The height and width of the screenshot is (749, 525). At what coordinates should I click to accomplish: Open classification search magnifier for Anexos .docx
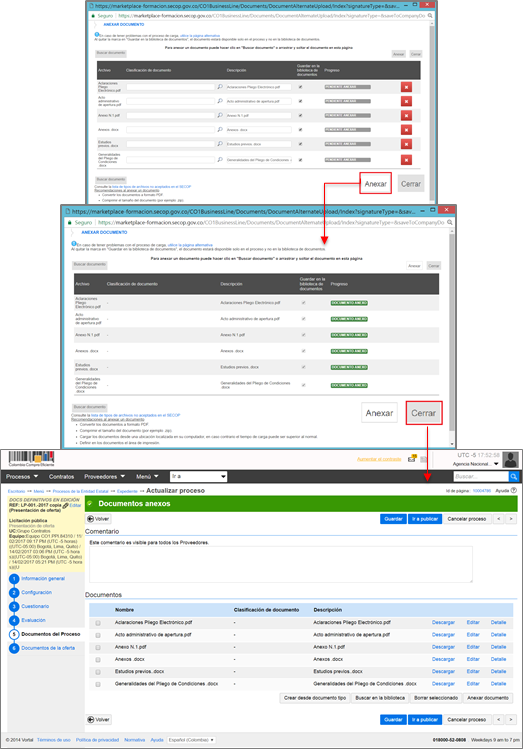(x=220, y=129)
